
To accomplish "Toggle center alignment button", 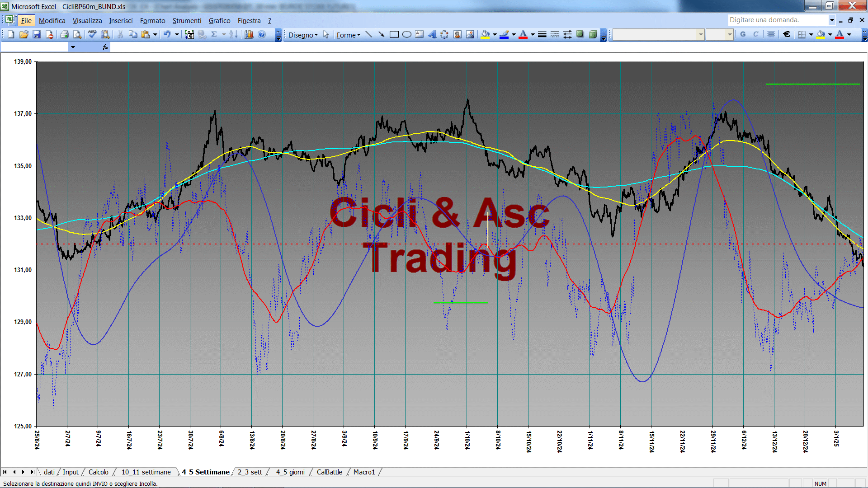I will pos(771,34).
